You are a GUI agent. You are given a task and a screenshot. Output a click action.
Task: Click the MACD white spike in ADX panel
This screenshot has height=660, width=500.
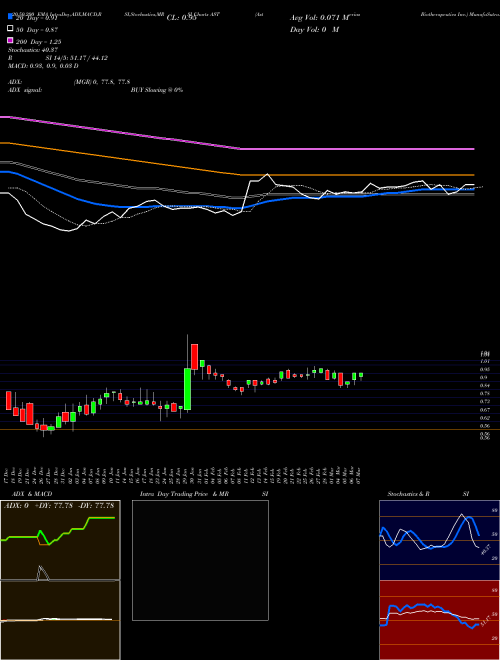pyautogui.click(x=42, y=573)
